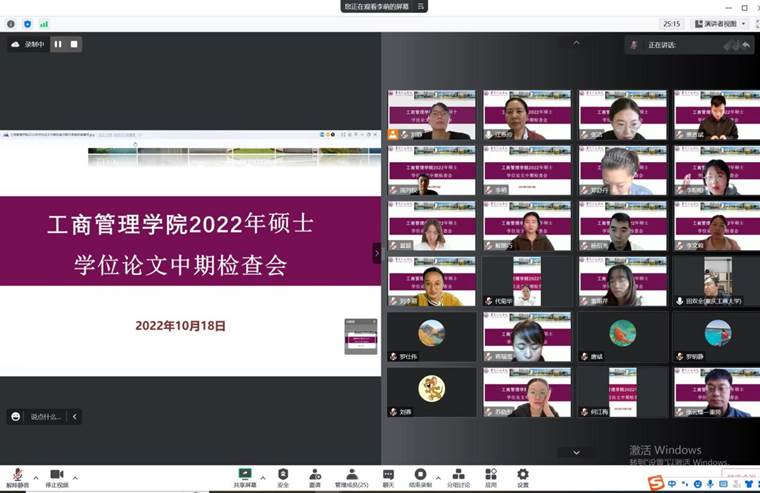
Task: Click the 邀请 invite icon
Action: pos(315,477)
